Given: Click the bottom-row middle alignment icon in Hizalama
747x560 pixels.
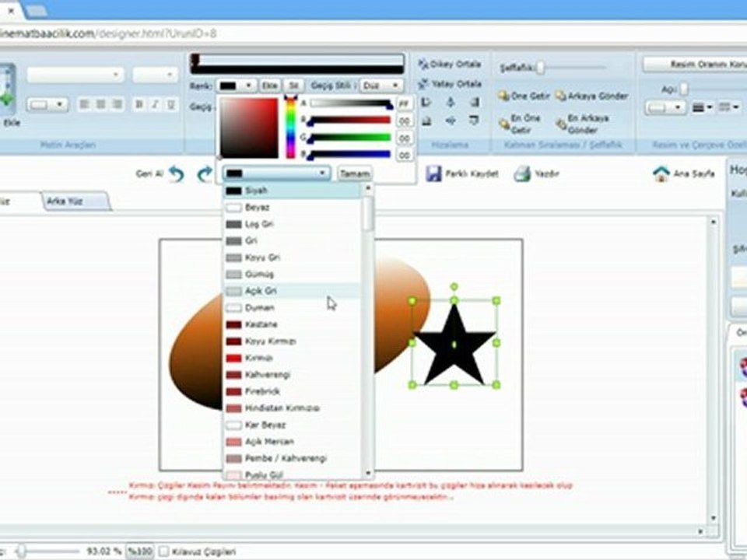Looking at the screenshot, I should coord(451,121).
